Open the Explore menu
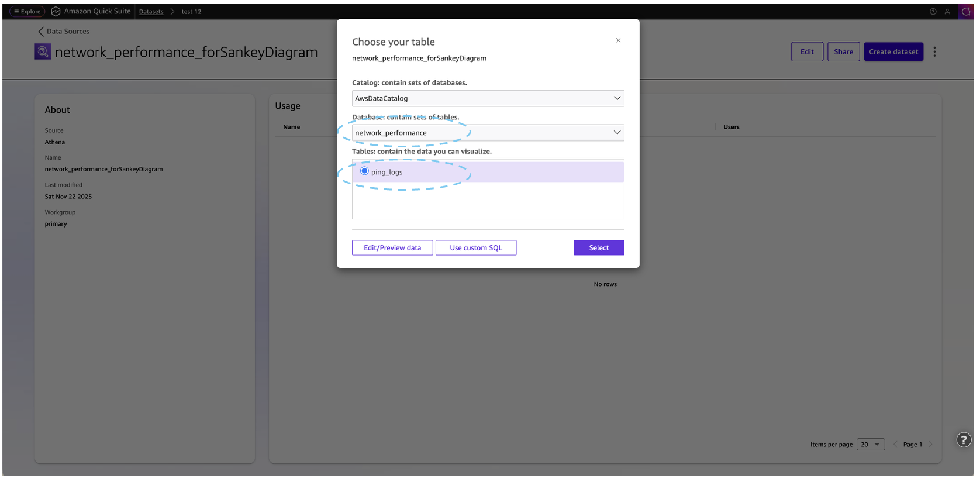The width and height of the screenshot is (980, 482). [27, 12]
